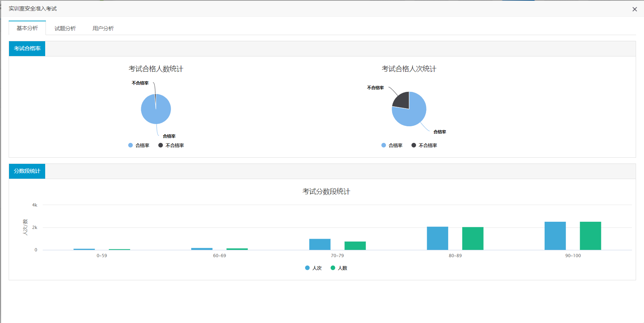Screen dimensions: 644x323
Task: Toggle the 人次 legend in bar chart
Action: [313, 268]
